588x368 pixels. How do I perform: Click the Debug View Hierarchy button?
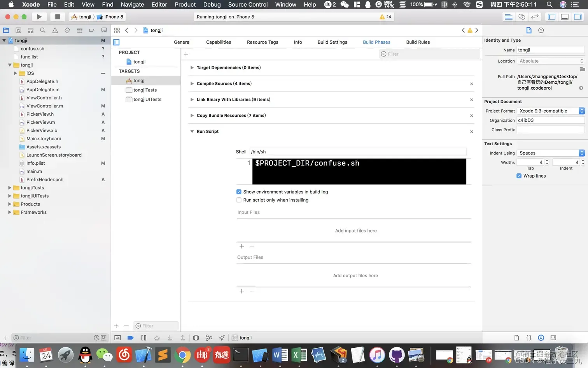[x=196, y=338]
